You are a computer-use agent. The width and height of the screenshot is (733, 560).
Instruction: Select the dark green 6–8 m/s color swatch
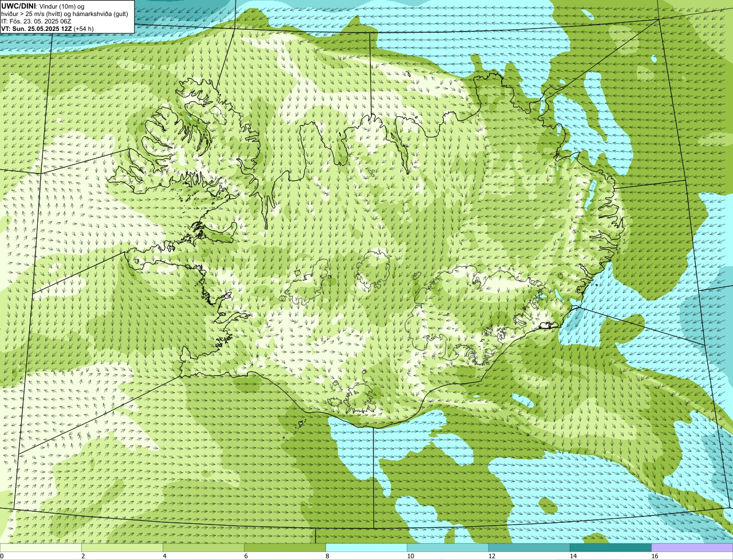click(285, 547)
